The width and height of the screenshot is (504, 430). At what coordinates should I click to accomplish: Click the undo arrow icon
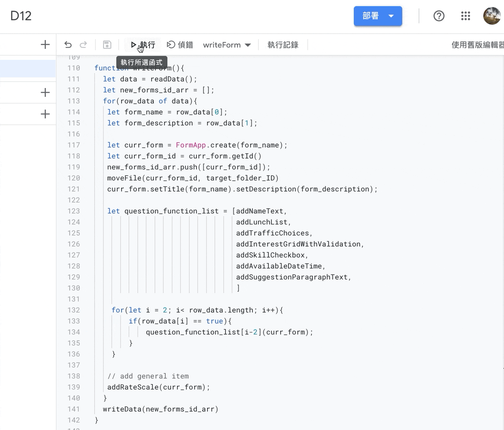(68, 44)
